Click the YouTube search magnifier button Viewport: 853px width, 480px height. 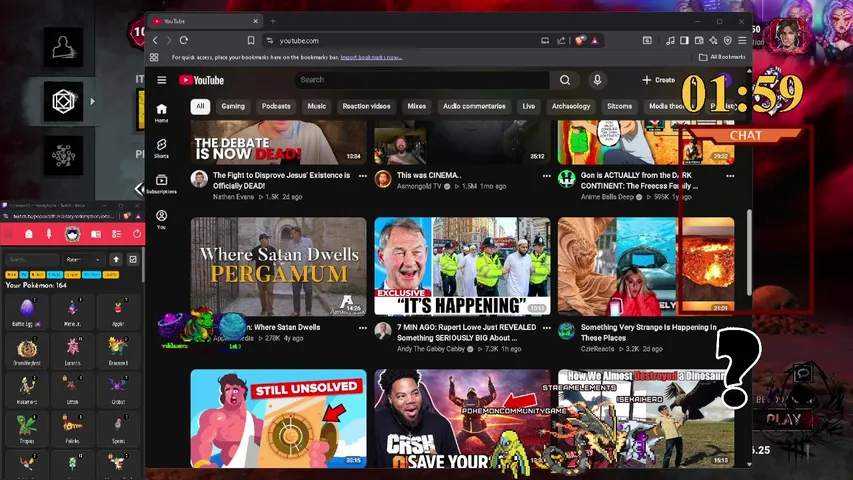(x=565, y=80)
